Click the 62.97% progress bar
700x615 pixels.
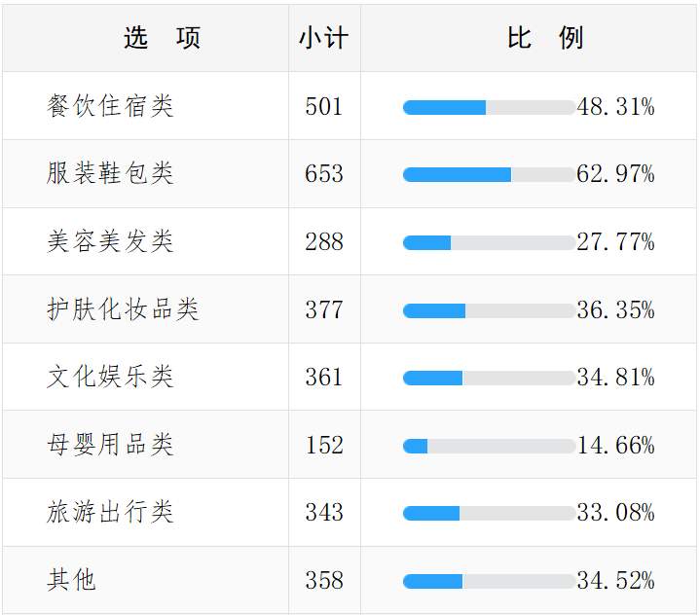pos(489,174)
